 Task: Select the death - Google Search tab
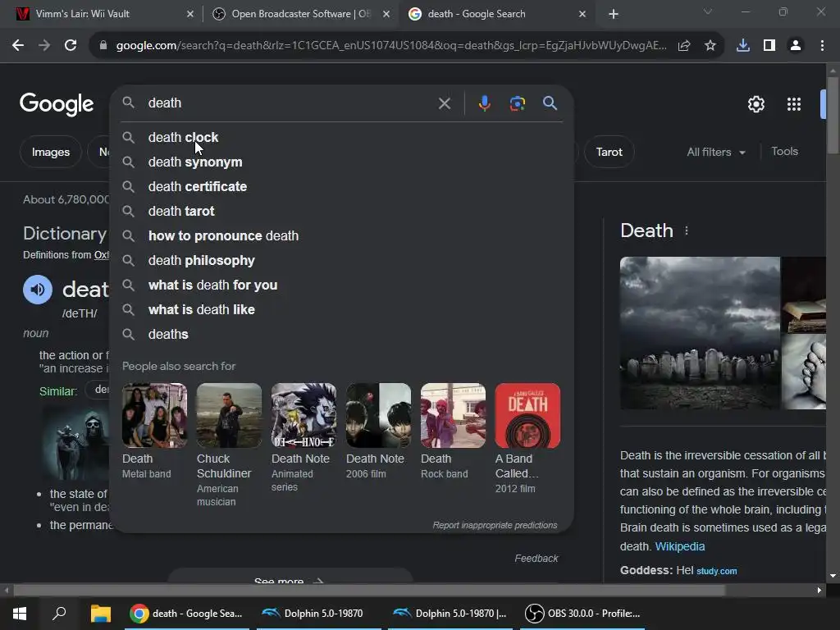[x=496, y=15]
